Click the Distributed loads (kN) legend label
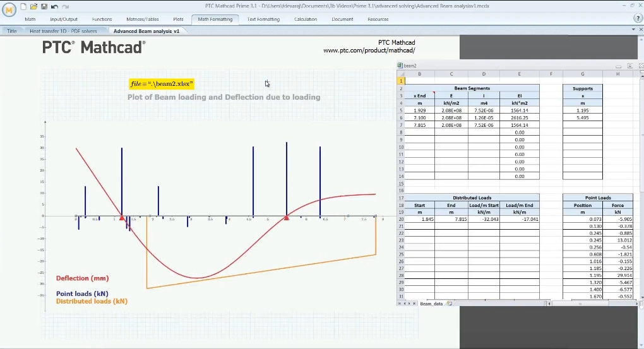The width and height of the screenshot is (644, 349). pyautogui.click(x=92, y=302)
